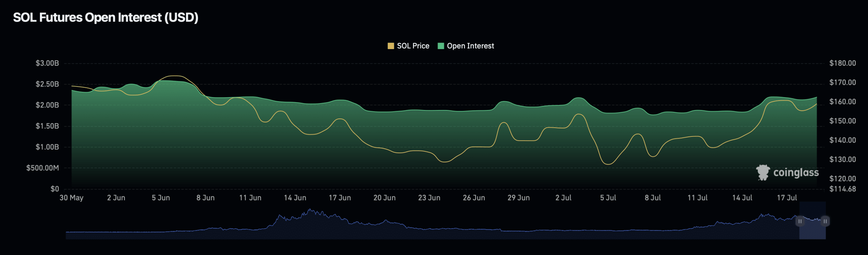Toggle the Open Interest legend series
The image size is (868, 255).
[466, 46]
